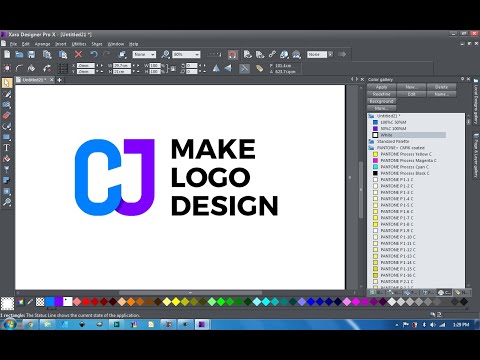Toggle the snap magnet button

pyautogui.click(x=232, y=54)
